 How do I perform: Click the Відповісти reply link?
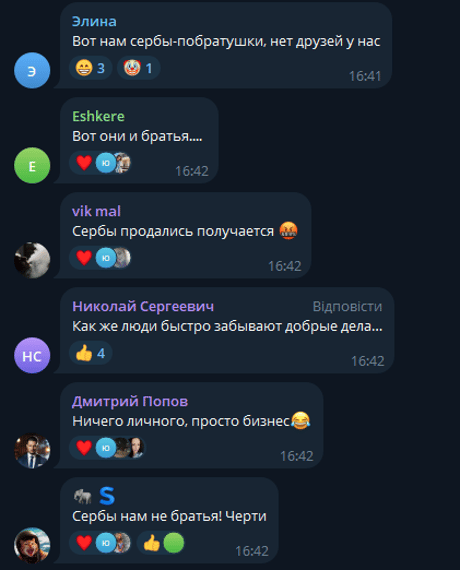[x=347, y=306]
